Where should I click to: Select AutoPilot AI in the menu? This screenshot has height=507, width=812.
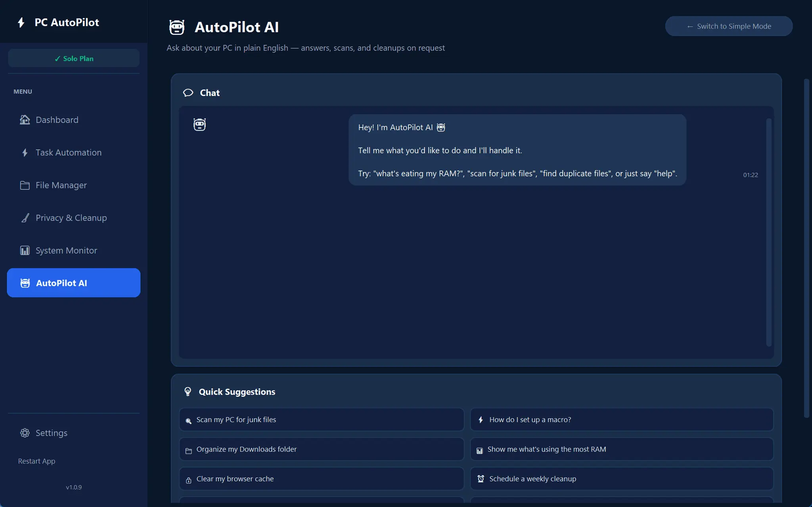pos(74,283)
